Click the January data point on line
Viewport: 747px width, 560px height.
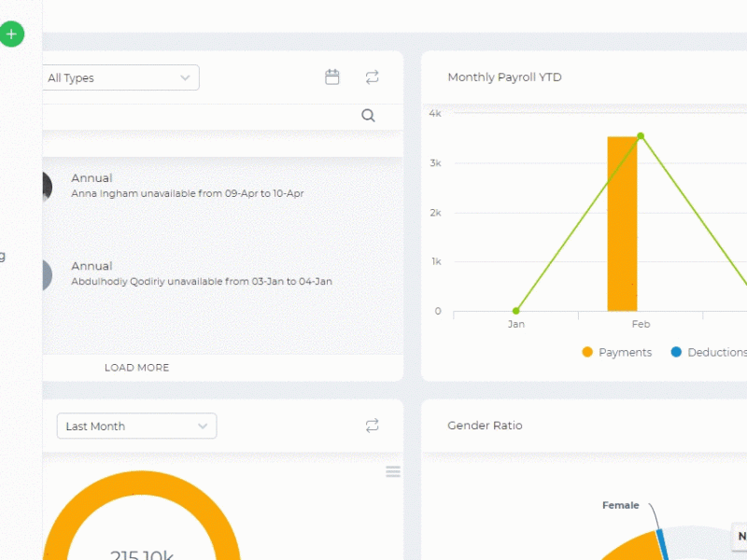pyautogui.click(x=516, y=311)
